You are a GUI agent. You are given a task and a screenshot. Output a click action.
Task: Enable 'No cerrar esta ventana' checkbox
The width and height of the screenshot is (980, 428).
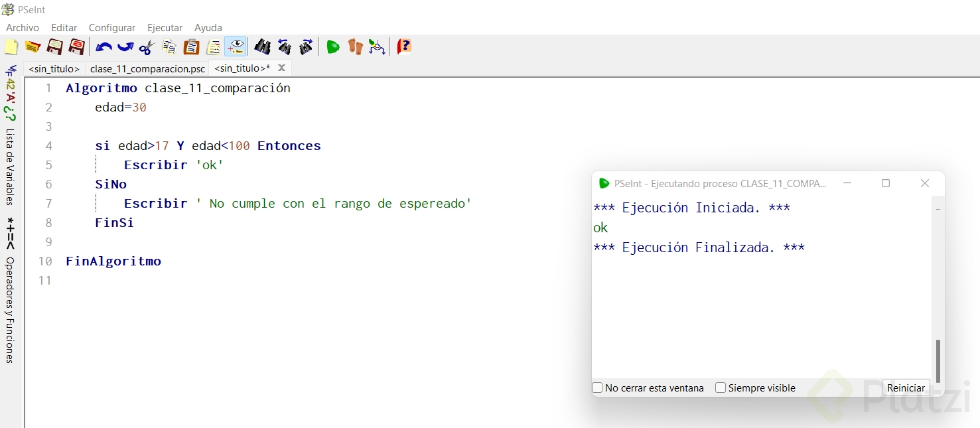[x=598, y=388]
